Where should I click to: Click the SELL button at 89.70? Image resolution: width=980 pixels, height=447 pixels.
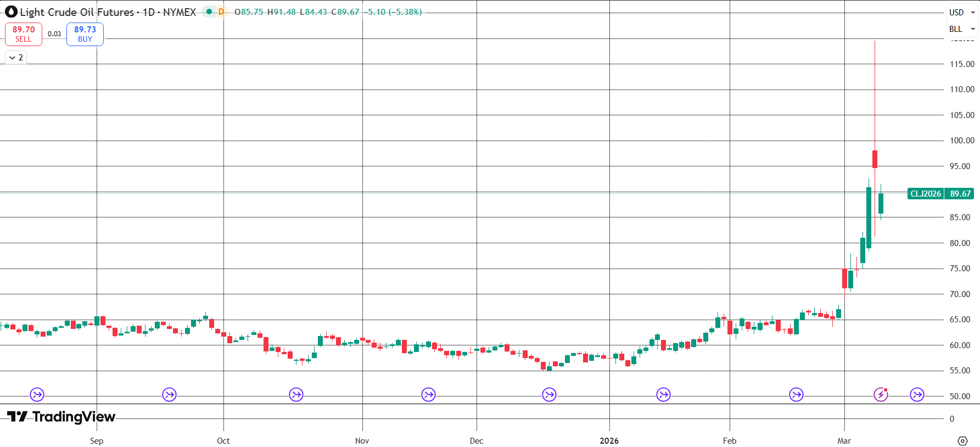point(24,34)
